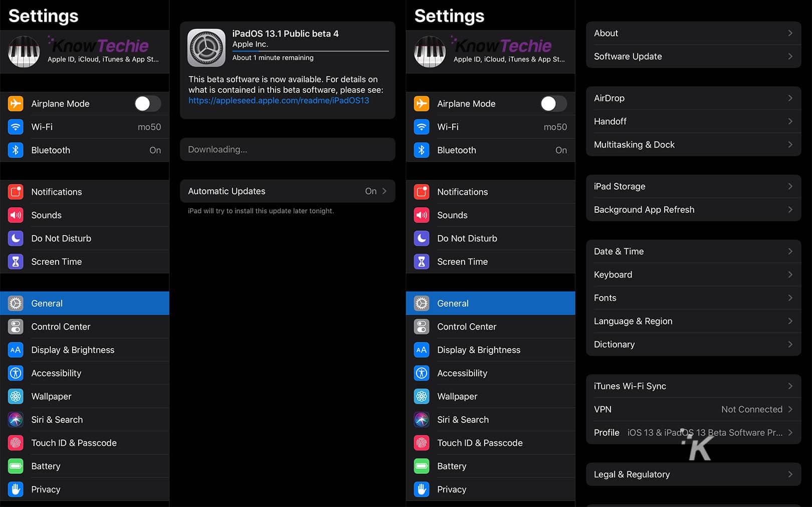Viewport: 812px width, 507px height.
Task: Open Date & Time settings
Action: click(x=693, y=251)
